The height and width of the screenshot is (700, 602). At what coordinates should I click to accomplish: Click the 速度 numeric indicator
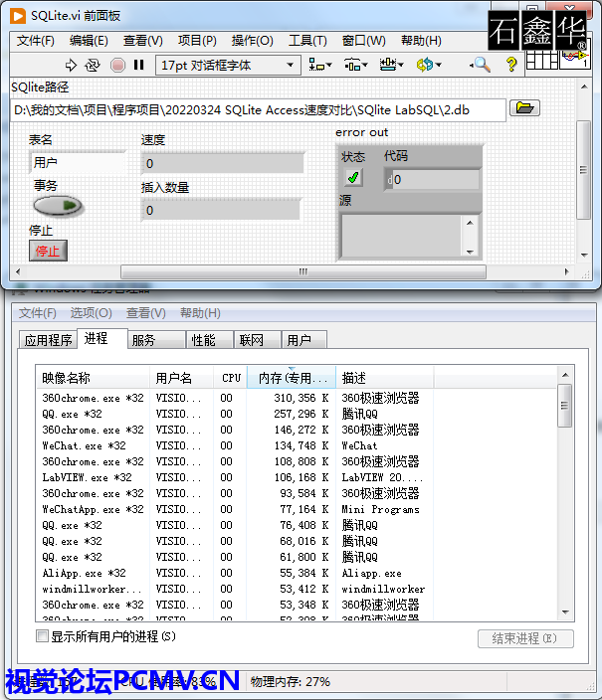pos(223,163)
